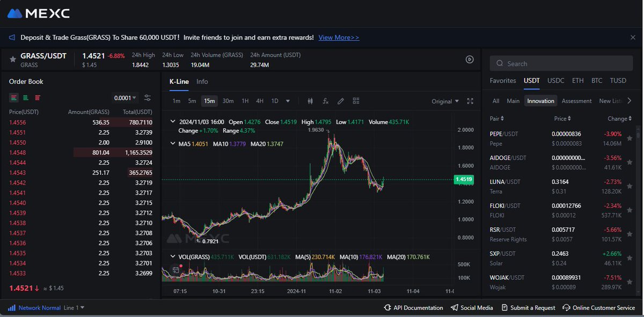Click the chart calendar icon near volume
The image size is (644, 317).
coord(175,270)
